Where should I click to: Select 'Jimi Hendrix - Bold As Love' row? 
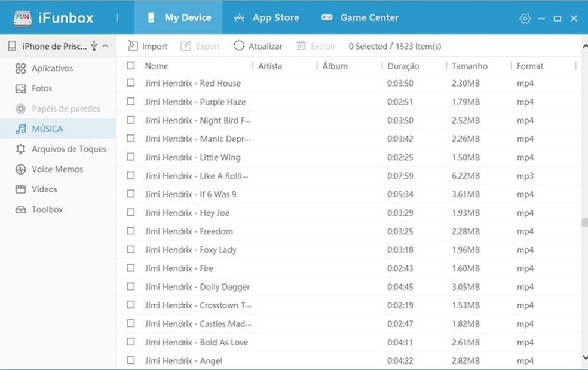click(348, 342)
